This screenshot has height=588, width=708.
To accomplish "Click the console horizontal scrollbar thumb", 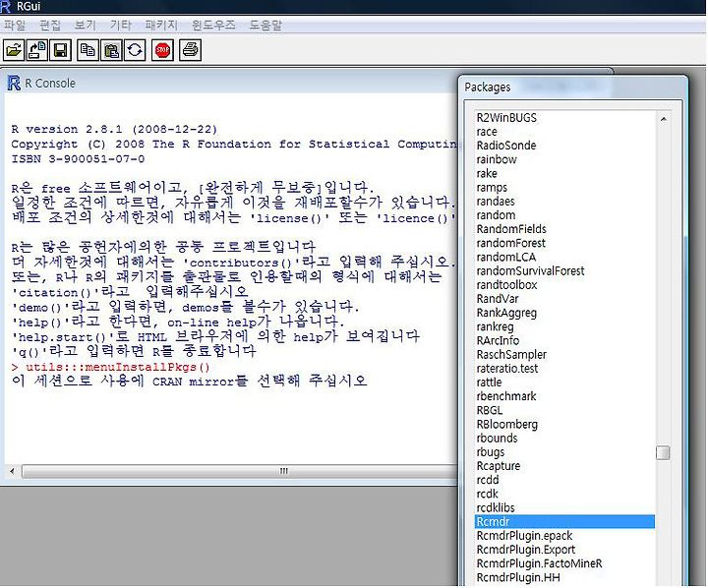I will 284,471.
